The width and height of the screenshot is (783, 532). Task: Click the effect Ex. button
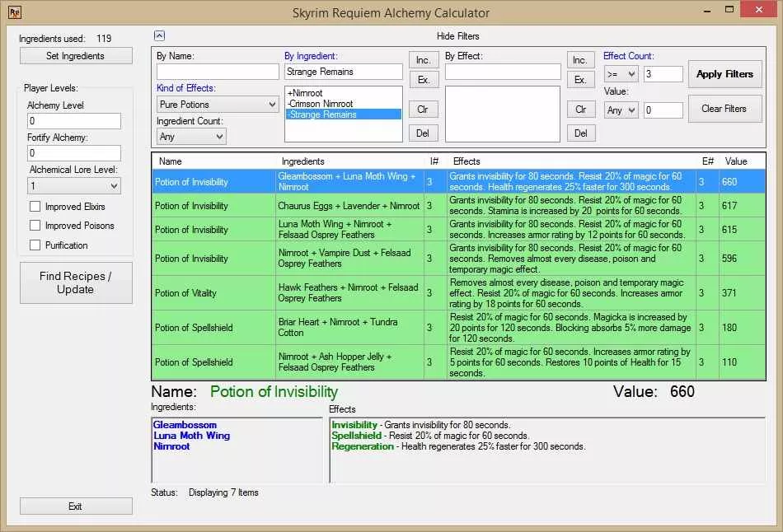point(581,79)
